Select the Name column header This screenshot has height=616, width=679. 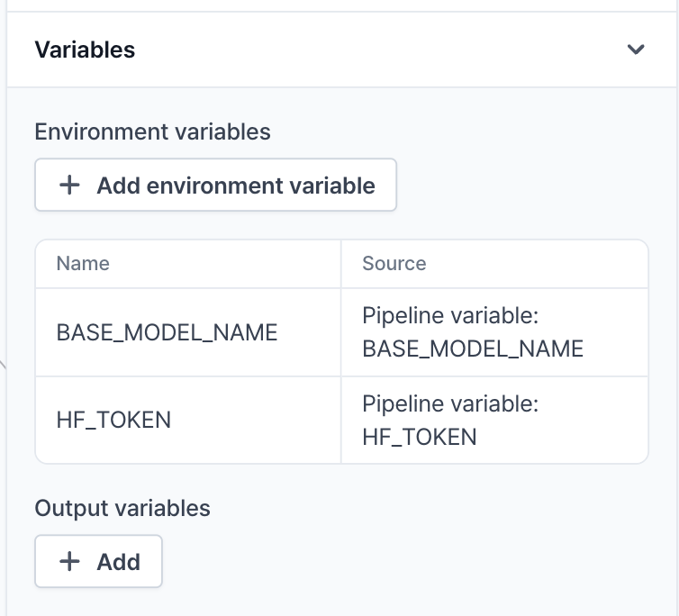(x=83, y=264)
